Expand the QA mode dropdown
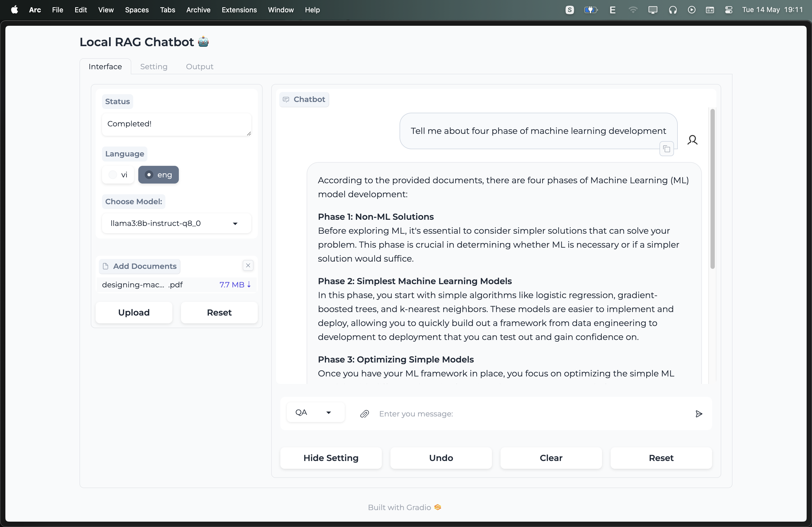The image size is (812, 527). 315,412
